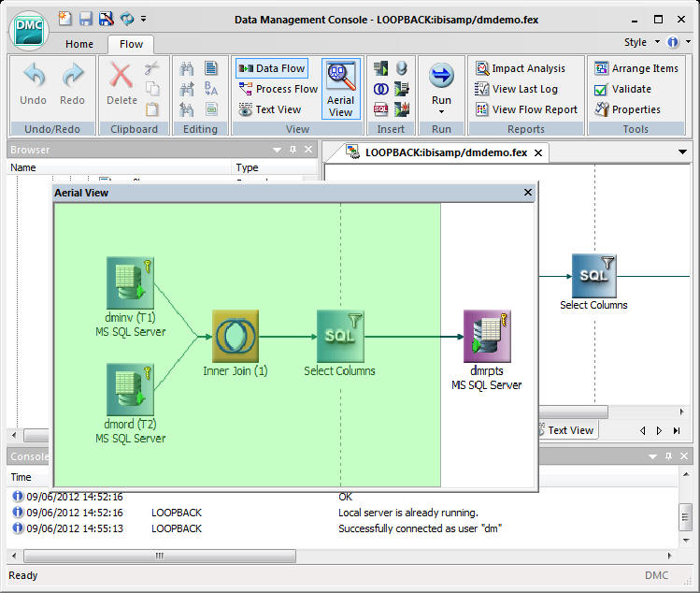Click the Inner Join node icon
This screenshot has height=593, width=700.
(x=236, y=336)
